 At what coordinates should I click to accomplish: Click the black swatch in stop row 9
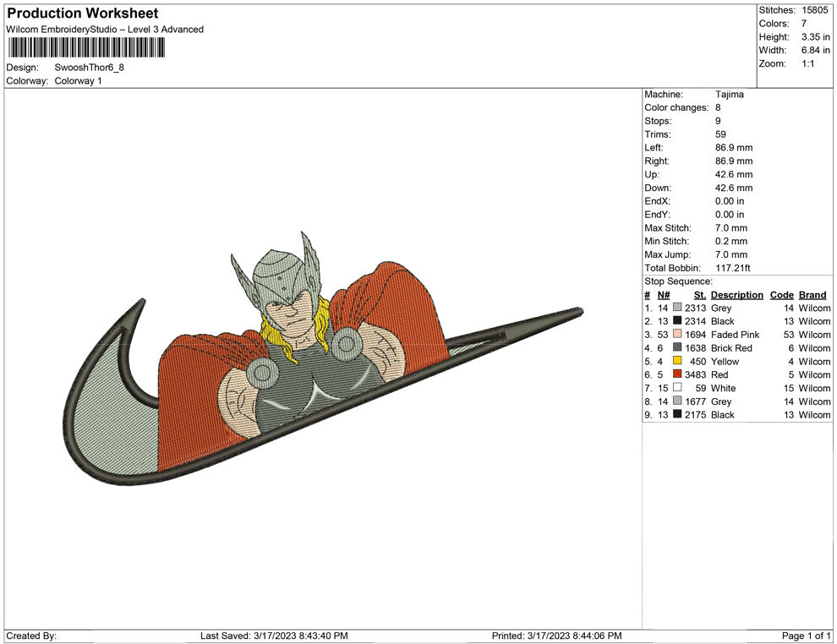(677, 414)
